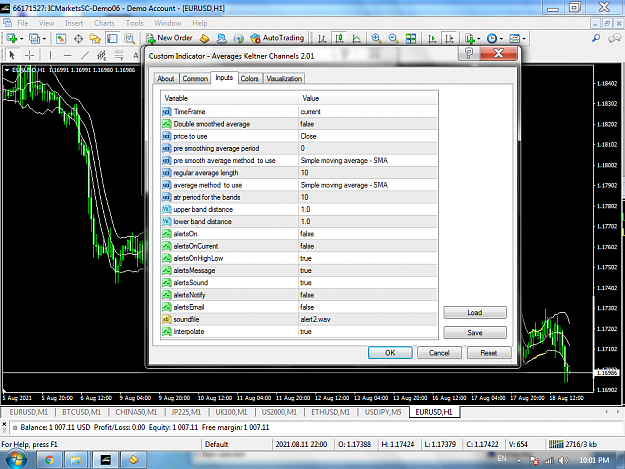This screenshot has width=625, height=469.
Task: Expand the New Chart dropdown arrow
Action: pos(22,39)
